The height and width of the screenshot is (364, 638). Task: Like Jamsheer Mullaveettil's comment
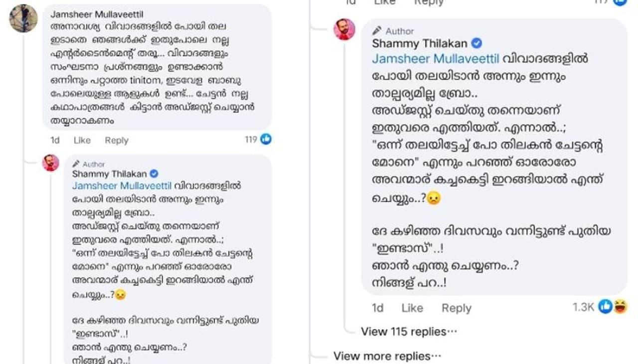[x=82, y=140]
